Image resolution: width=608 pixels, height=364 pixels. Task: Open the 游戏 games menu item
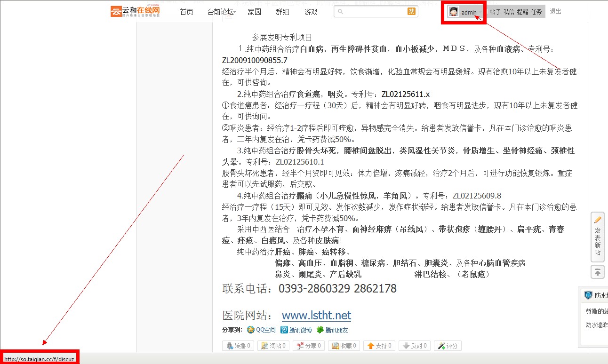point(311,12)
